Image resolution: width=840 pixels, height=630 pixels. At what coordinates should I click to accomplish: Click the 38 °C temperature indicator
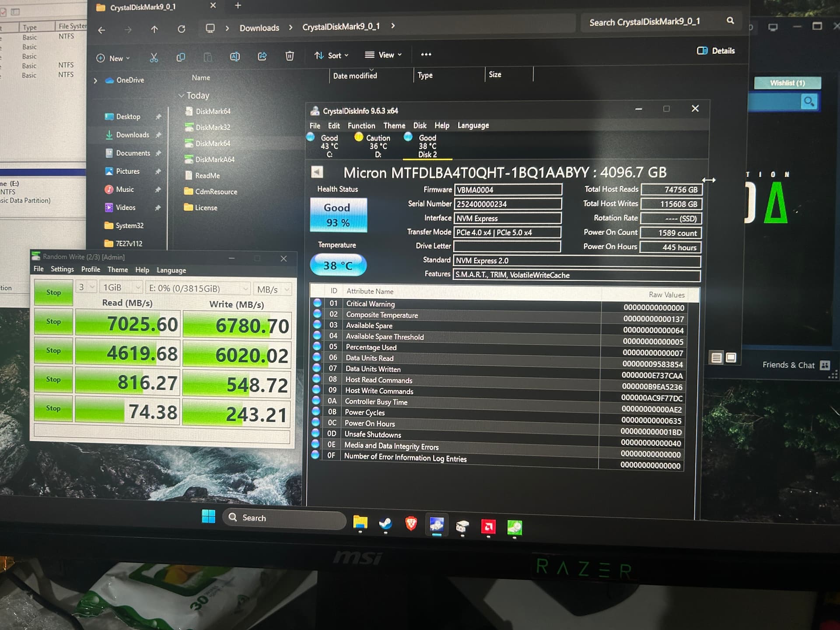(x=338, y=265)
